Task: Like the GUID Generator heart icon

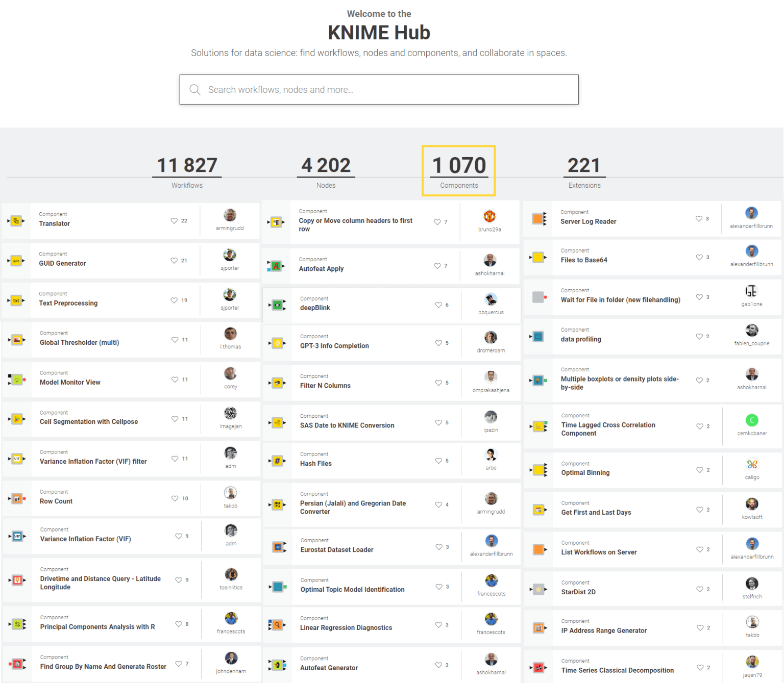Action: pyautogui.click(x=174, y=261)
